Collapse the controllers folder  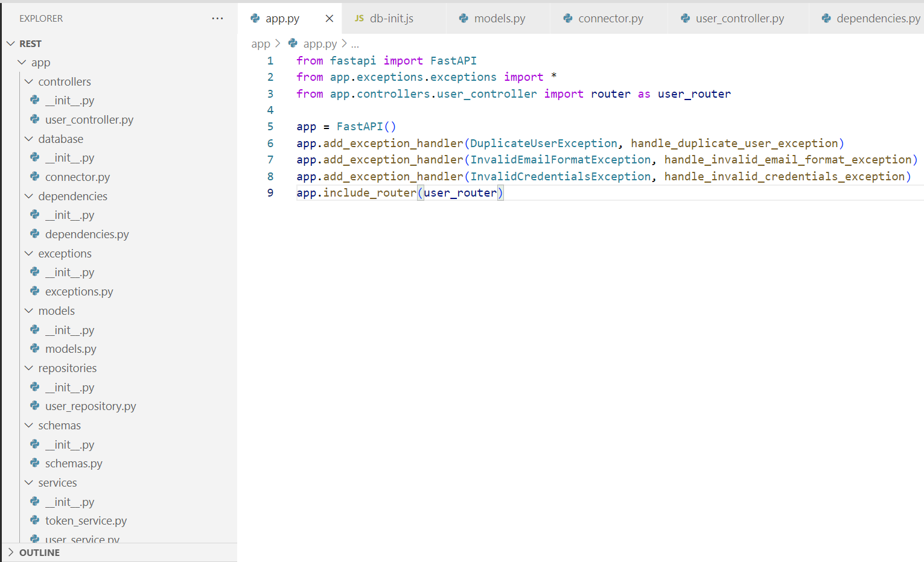[28, 81]
